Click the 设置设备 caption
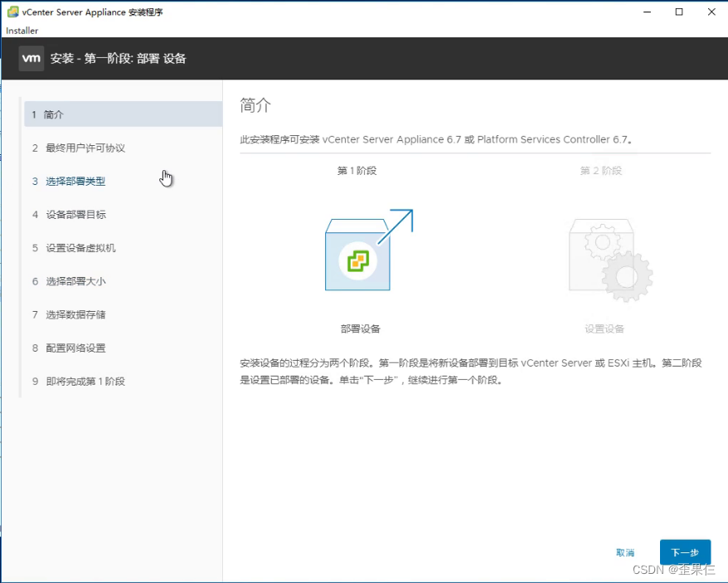This screenshot has width=728, height=583. (x=604, y=329)
